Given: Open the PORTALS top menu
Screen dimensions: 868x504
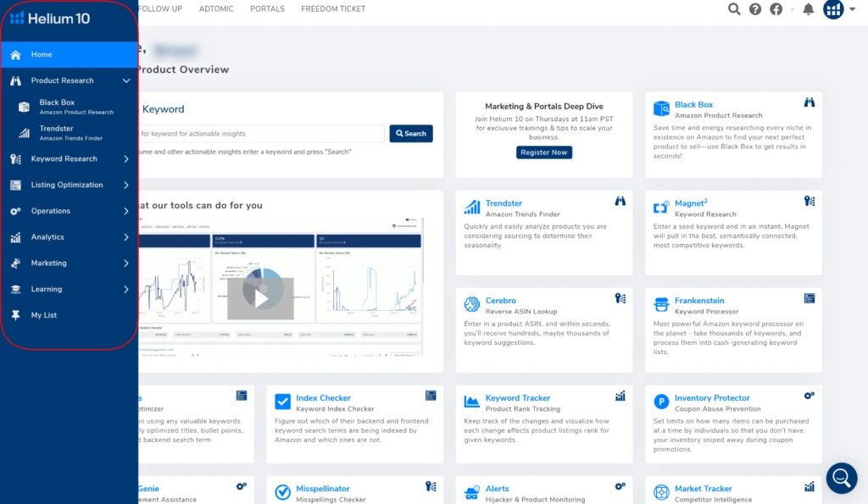Looking at the screenshot, I should click(267, 8).
